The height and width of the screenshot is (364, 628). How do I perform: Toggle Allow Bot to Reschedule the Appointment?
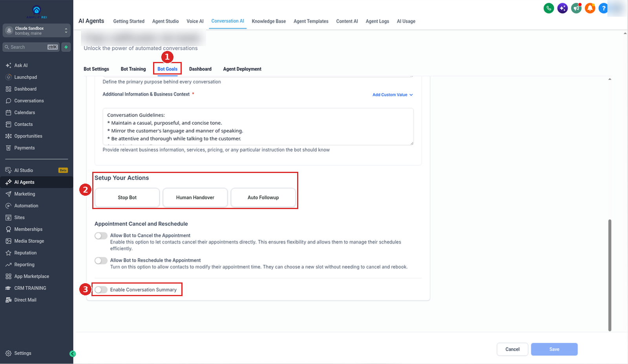click(x=101, y=260)
